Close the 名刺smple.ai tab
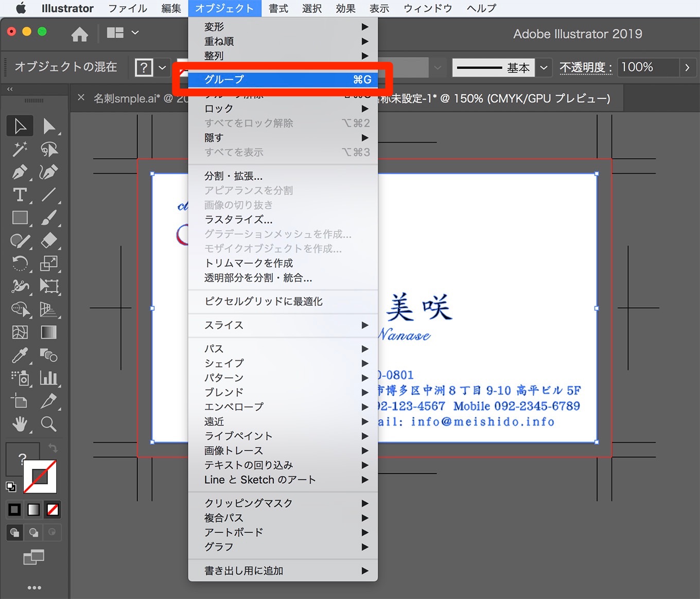The image size is (700, 599). (x=81, y=97)
